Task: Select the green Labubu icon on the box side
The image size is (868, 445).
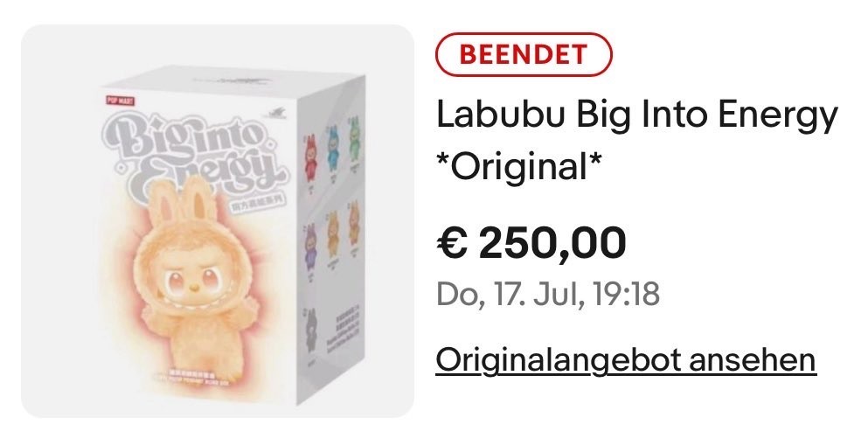Action: point(354,143)
